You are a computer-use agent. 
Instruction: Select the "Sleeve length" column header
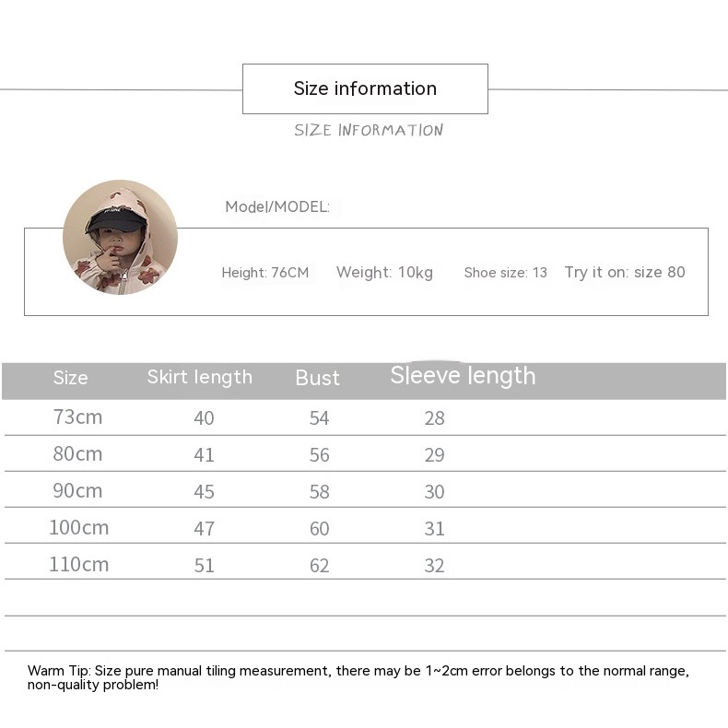point(463,376)
